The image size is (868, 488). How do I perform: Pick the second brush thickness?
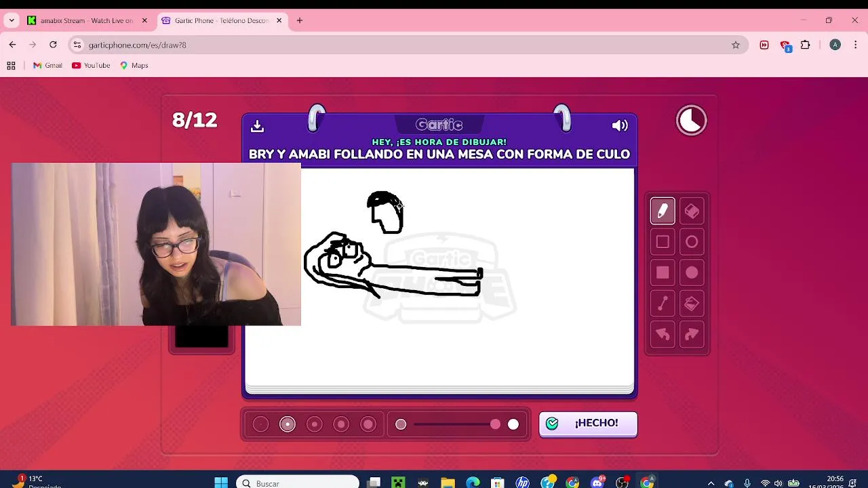288,424
